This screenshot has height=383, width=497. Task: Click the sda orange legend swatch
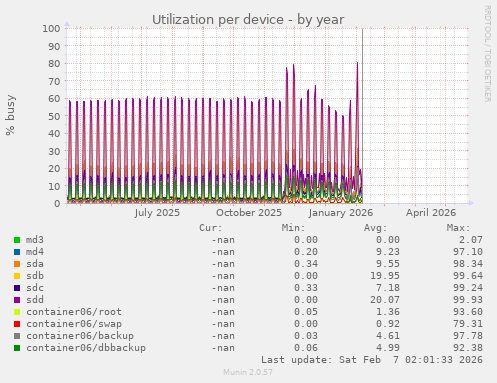[x=17, y=264]
